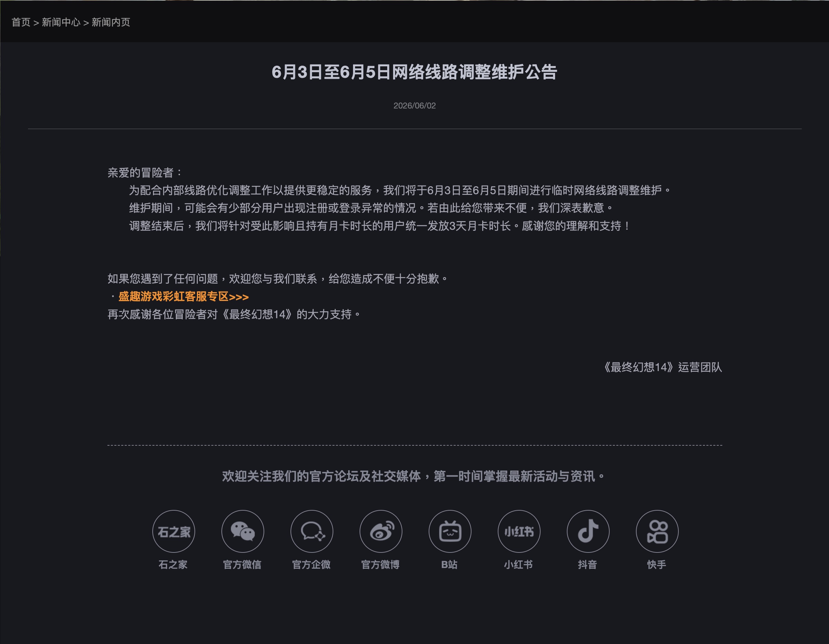
Task: Open the B站 Bilibili icon
Action: [x=450, y=531]
